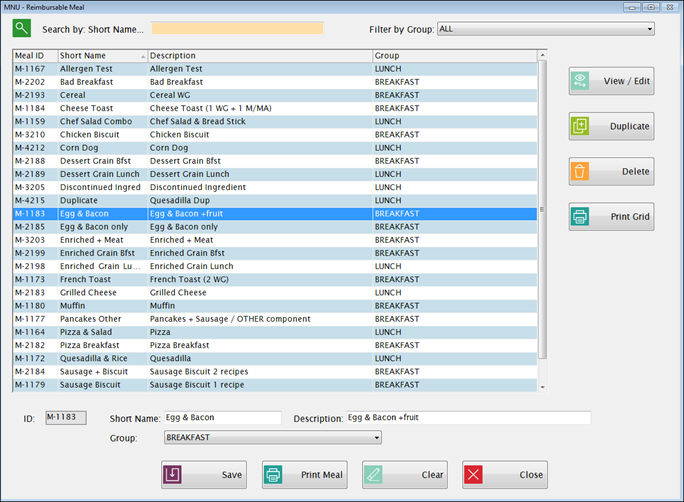
Task: Focus the Short Name search field
Action: point(237,28)
